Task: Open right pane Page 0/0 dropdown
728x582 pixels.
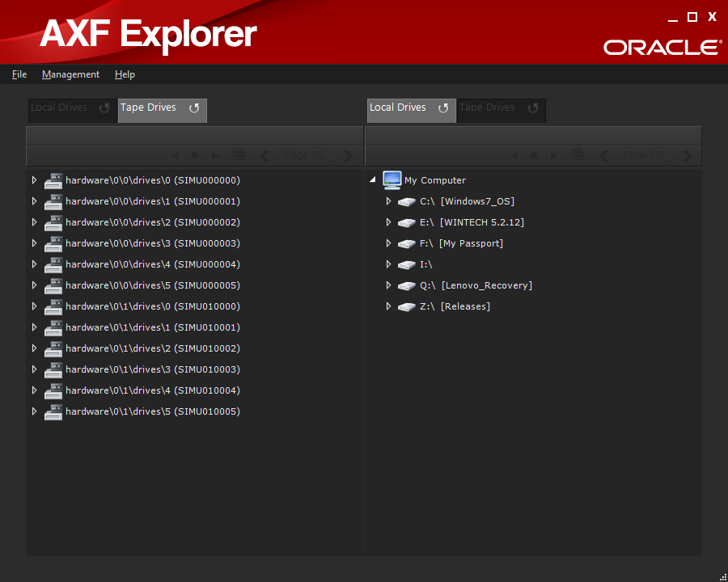Action: pos(646,155)
